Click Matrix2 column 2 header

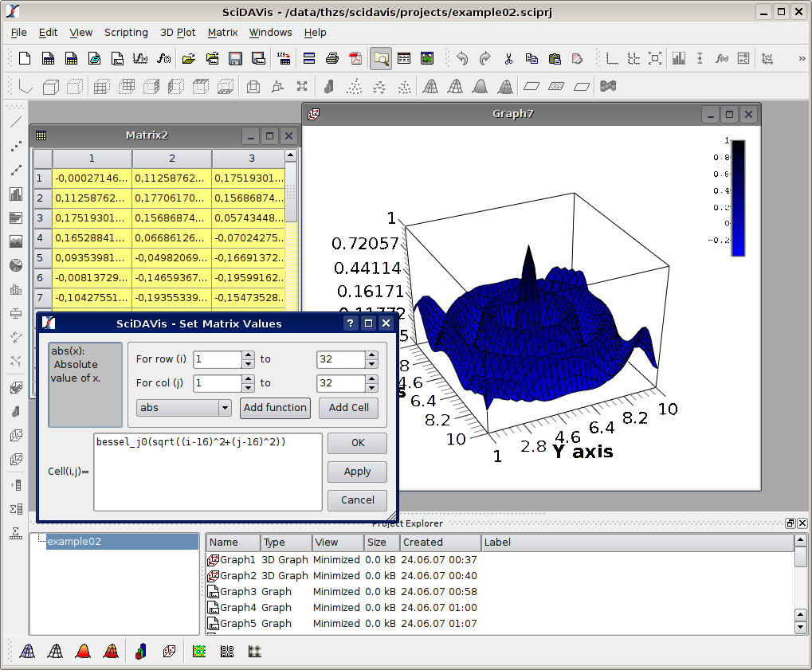pyautogui.click(x=172, y=159)
